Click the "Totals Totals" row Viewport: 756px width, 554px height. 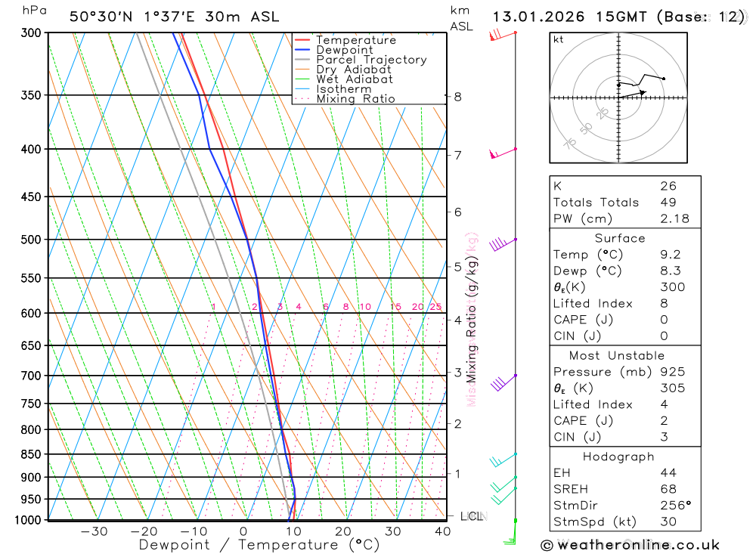625,203
